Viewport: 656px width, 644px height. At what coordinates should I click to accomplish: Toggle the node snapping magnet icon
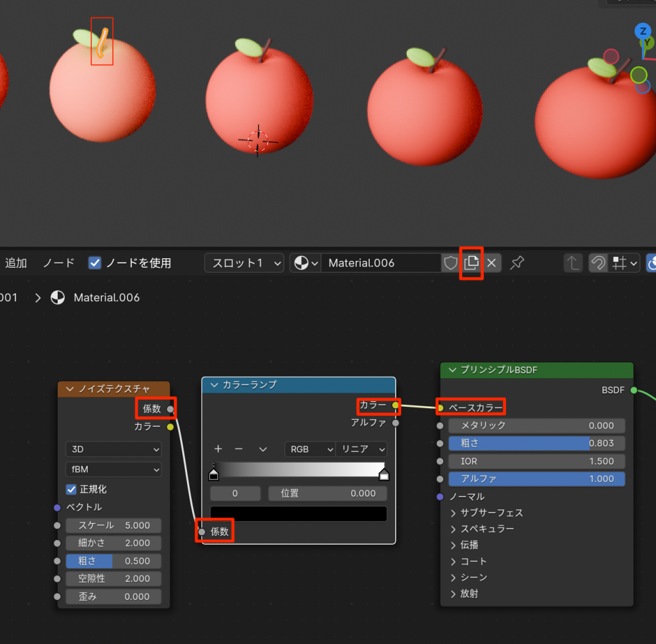[x=598, y=263]
